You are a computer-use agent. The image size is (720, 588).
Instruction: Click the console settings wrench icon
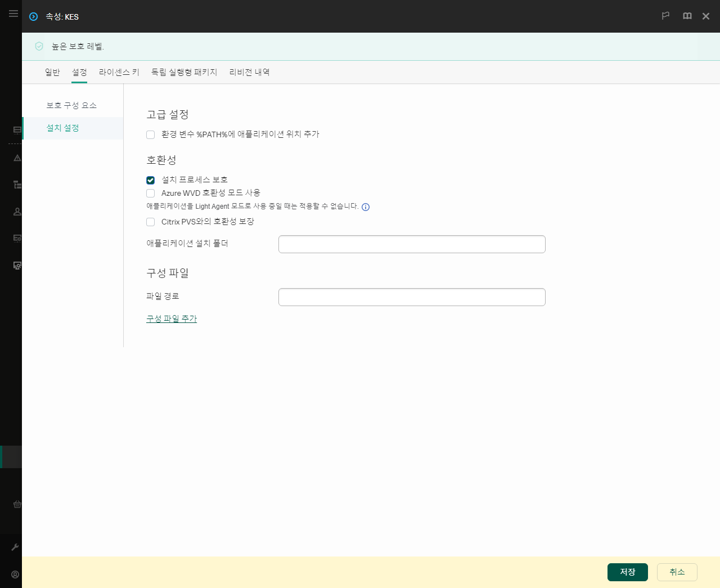[16, 547]
